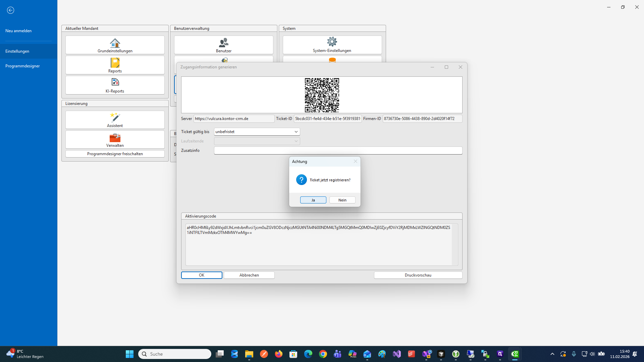
Task: Decline registration with Nein button
Action: 342,200
